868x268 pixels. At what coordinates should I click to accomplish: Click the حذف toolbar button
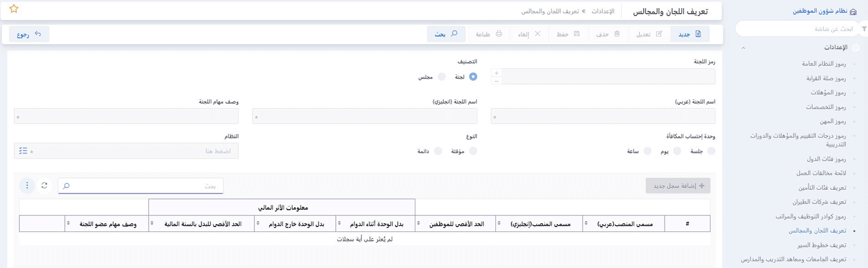tap(608, 34)
